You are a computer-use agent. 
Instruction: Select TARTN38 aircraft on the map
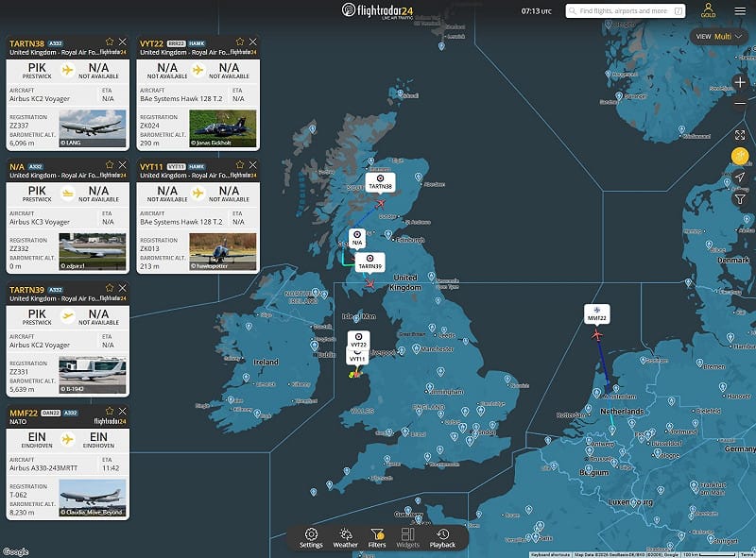point(381,204)
